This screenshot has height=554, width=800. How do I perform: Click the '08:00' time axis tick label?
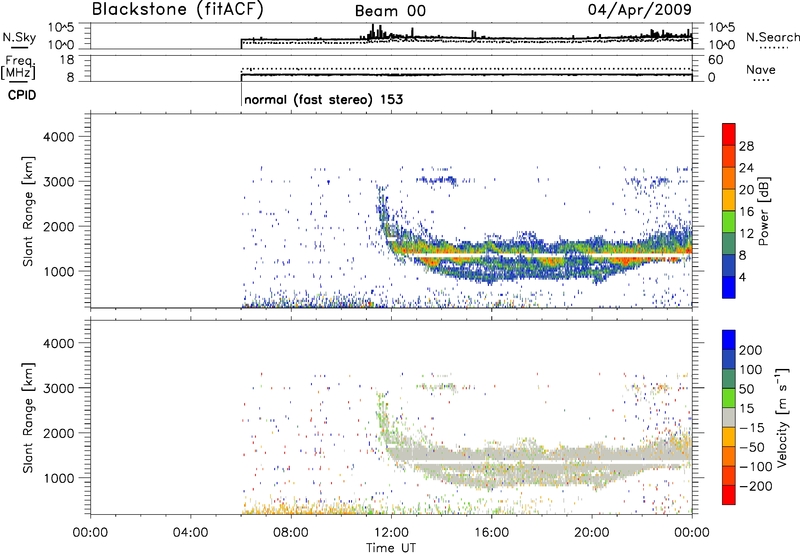(x=291, y=533)
